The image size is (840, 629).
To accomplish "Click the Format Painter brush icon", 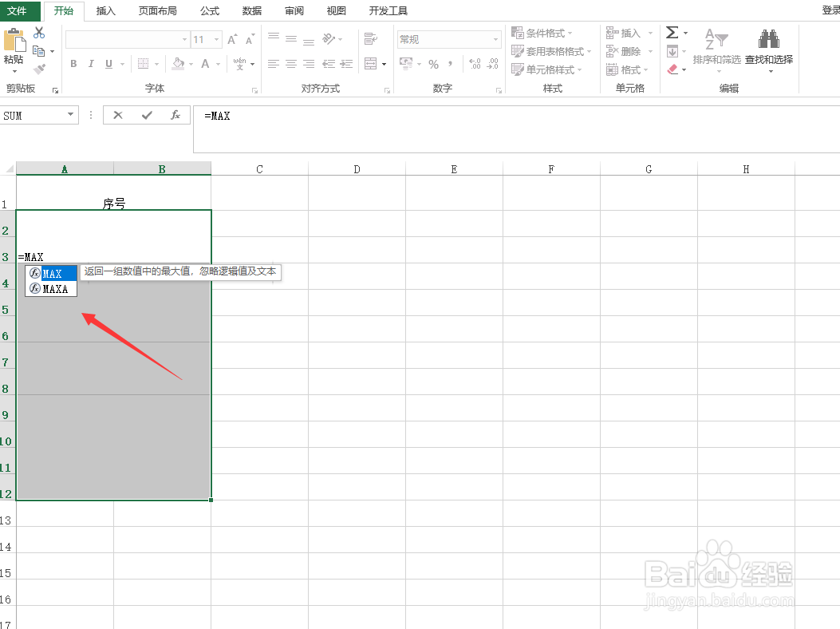I will [39, 69].
